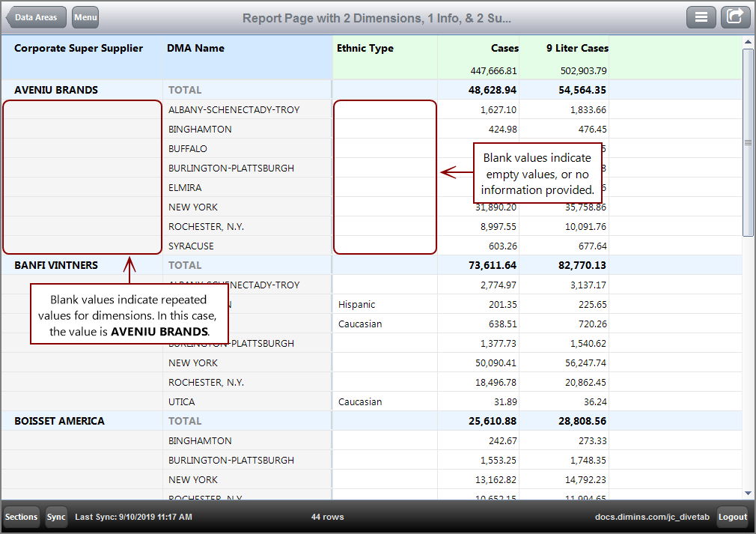
Task: Click scrollbar down arrow
Action: coord(748,493)
